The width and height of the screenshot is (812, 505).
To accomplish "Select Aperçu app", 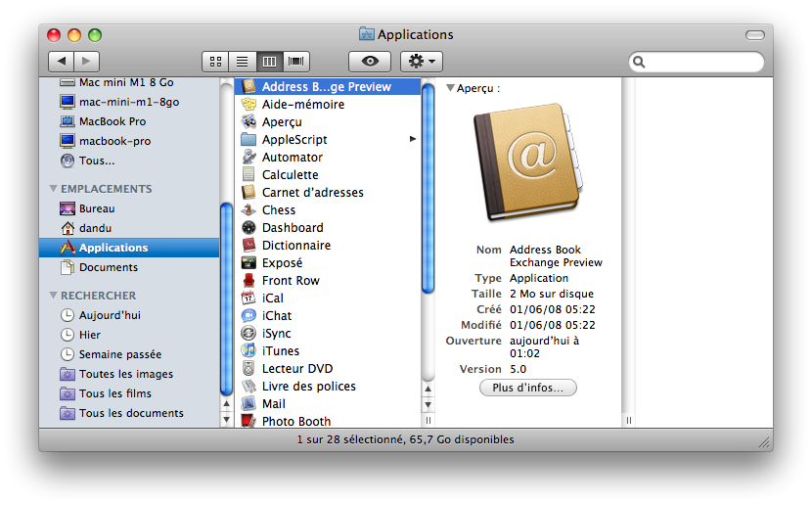I will pyautogui.click(x=328, y=121).
